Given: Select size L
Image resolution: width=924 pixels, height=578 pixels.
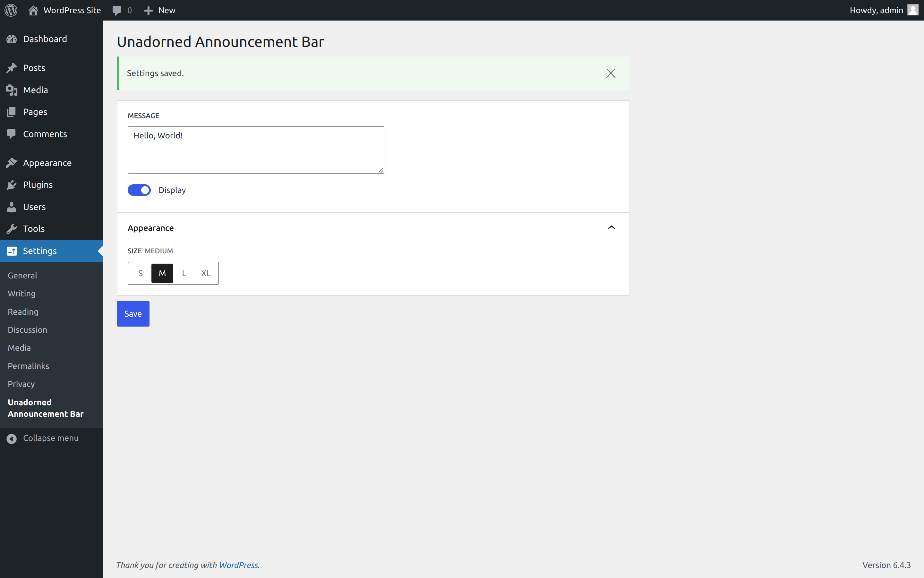Looking at the screenshot, I should click(x=184, y=273).
